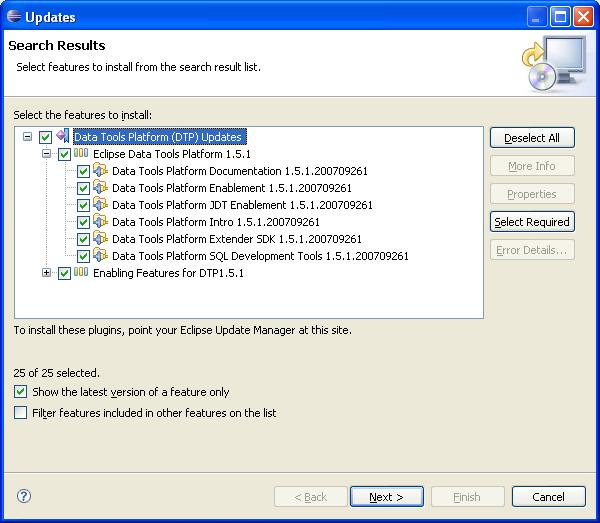Select Data Tools Platform Enablement 1.5.1.200709261 row
Screen dimensions: 600x523
[x=232, y=188]
